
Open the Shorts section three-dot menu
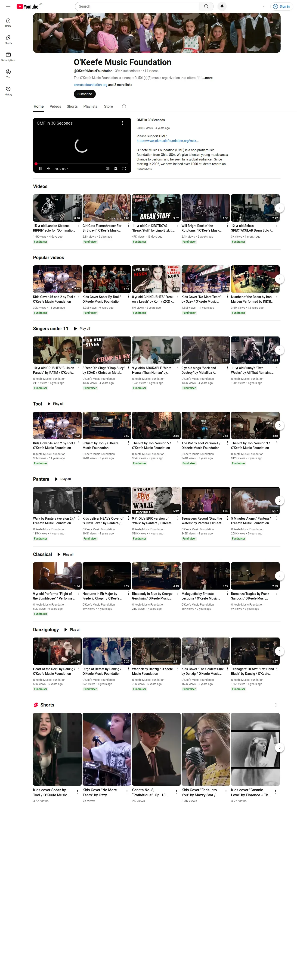[276, 705]
